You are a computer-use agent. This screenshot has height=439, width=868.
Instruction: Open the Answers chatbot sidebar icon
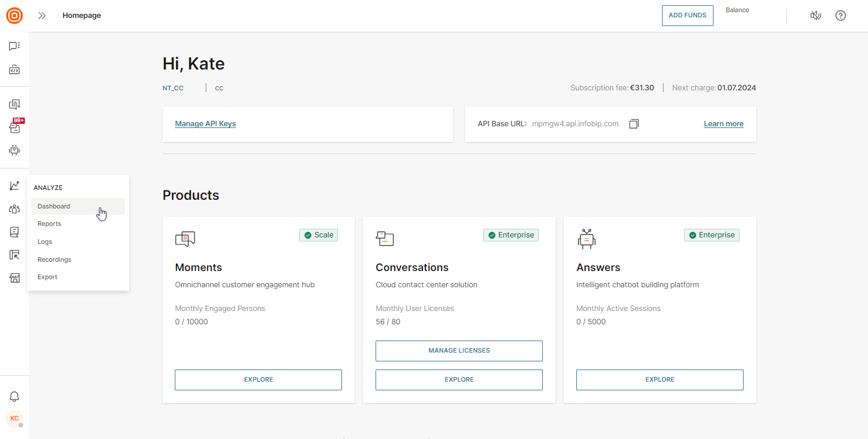pos(14,150)
